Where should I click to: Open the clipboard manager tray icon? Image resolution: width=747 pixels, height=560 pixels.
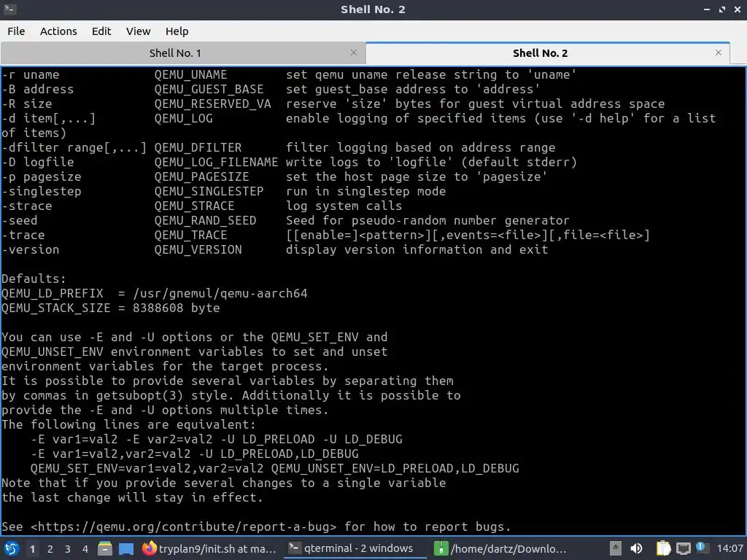(663, 548)
